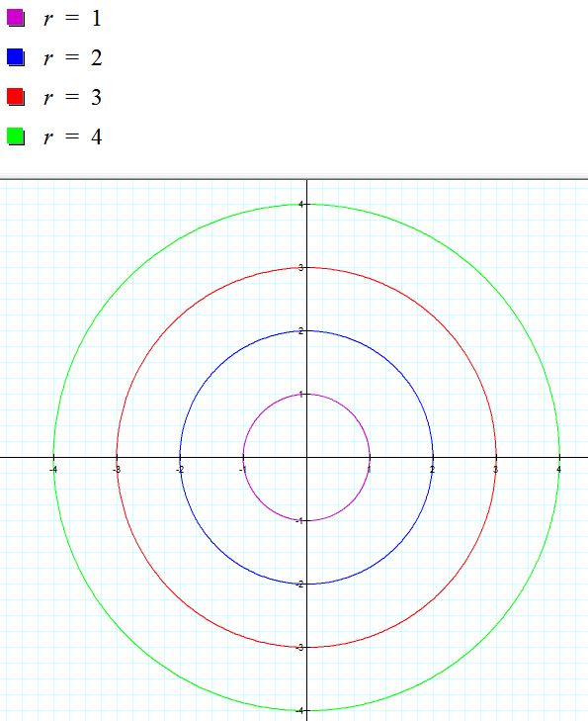Click the x-axis label 2
This screenshot has height=721, width=588.
432,470
